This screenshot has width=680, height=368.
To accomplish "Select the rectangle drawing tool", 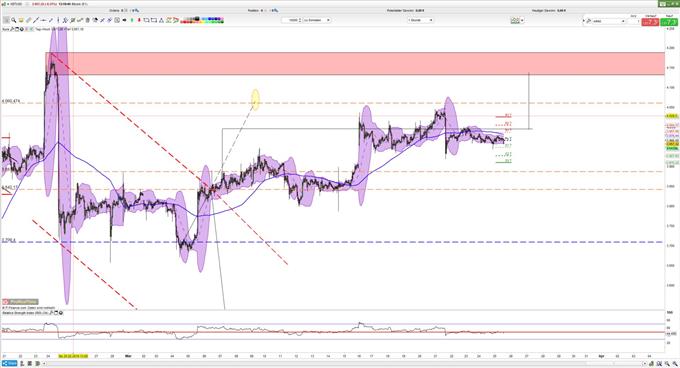I will tap(154, 20).
